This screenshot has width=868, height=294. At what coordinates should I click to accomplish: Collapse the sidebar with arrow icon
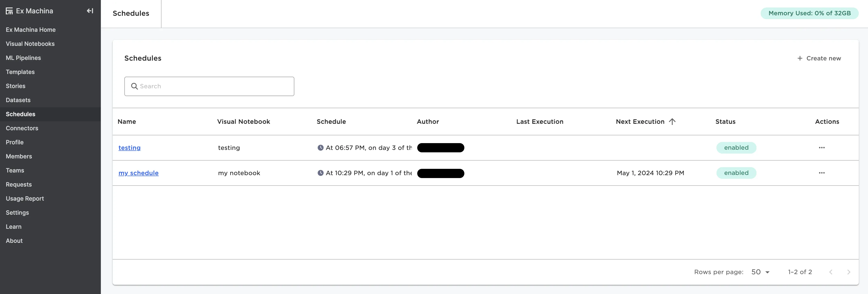[x=90, y=11]
